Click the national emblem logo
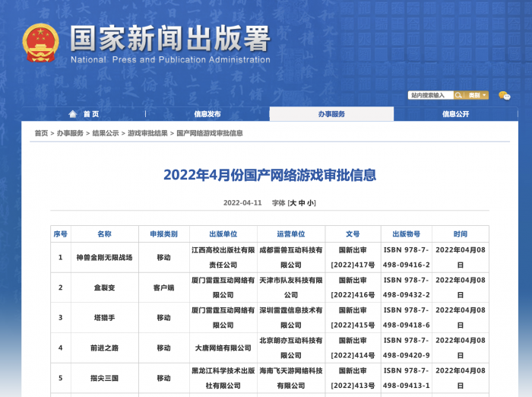Screen dimensions: 532x397 pos(40,43)
